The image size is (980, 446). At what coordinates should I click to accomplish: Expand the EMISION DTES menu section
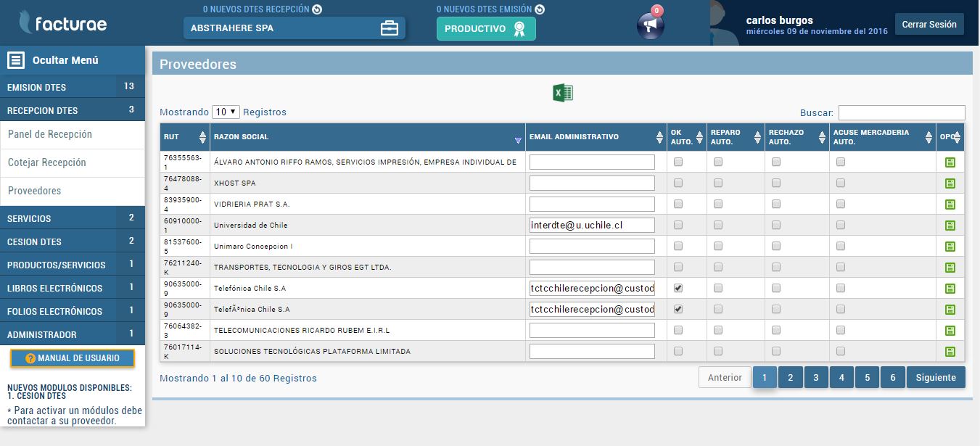click(x=73, y=87)
